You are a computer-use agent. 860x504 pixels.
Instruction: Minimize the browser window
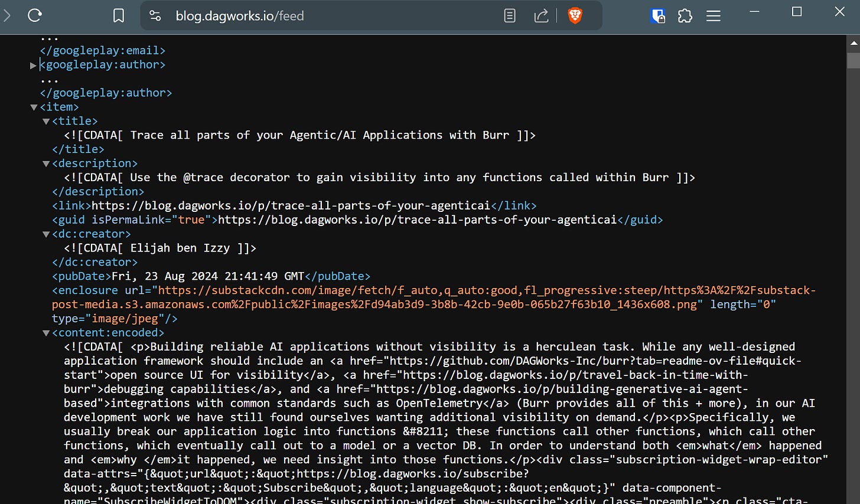tap(754, 12)
